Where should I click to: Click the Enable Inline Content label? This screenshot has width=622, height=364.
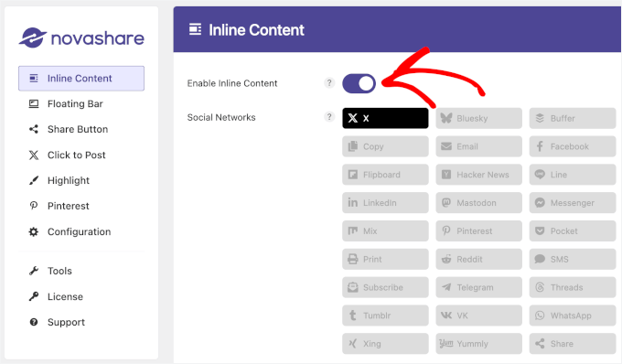[x=232, y=83]
